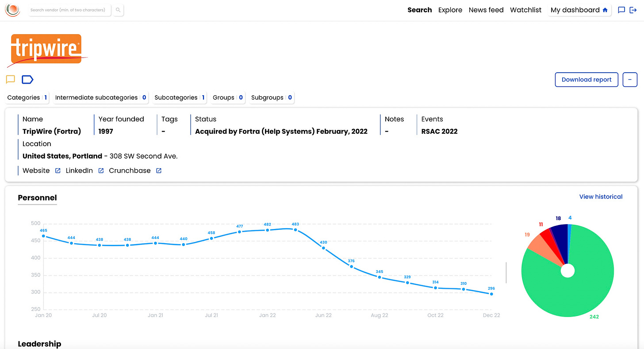Open My dashboard

[579, 10]
